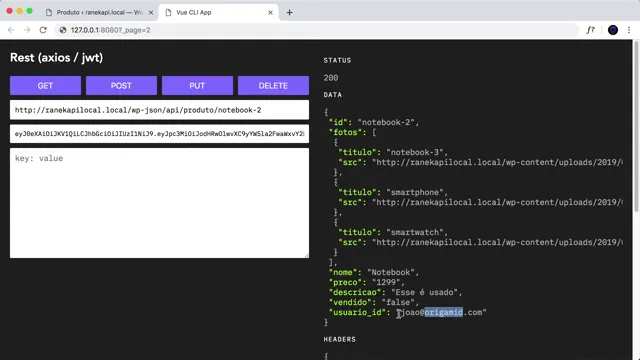Switch to the Produto ranekapi.local tab
The width and height of the screenshot is (640, 360).
click(x=99, y=13)
